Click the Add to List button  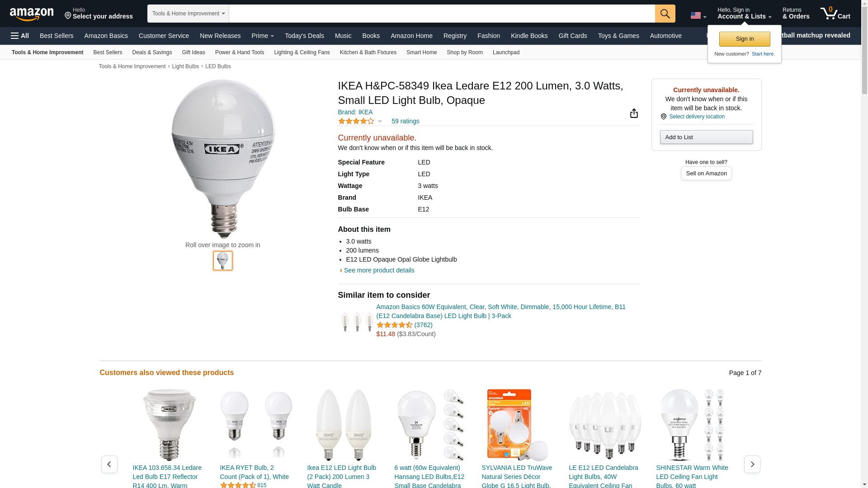[706, 137]
